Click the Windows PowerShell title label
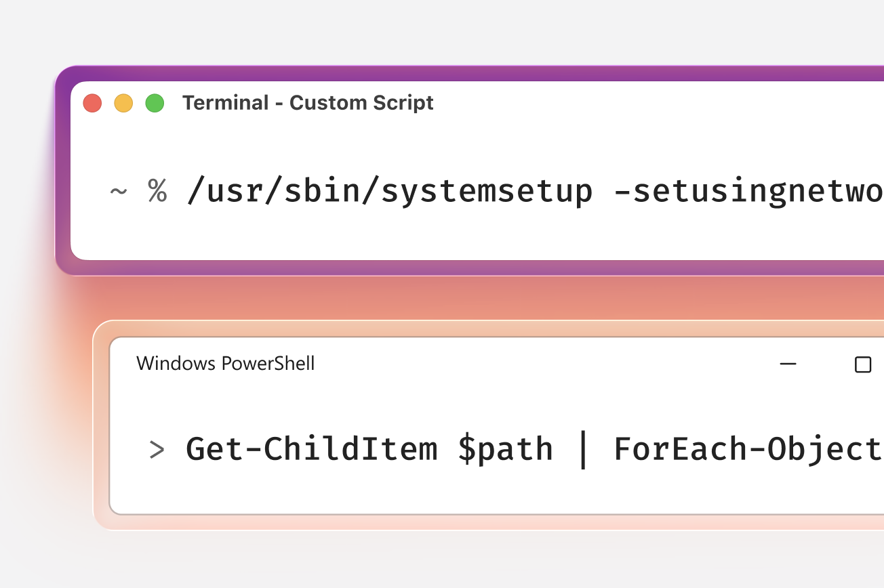884x588 pixels. [226, 364]
